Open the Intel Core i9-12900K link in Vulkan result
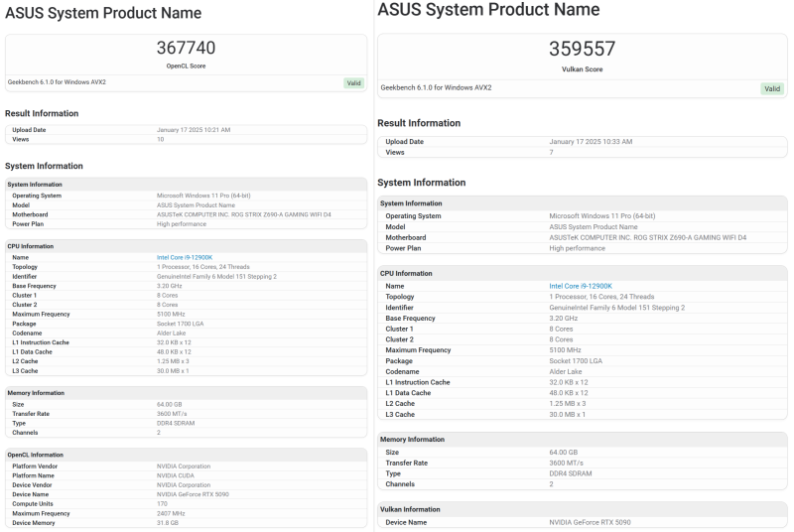The width and height of the screenshot is (794, 532). click(x=581, y=285)
